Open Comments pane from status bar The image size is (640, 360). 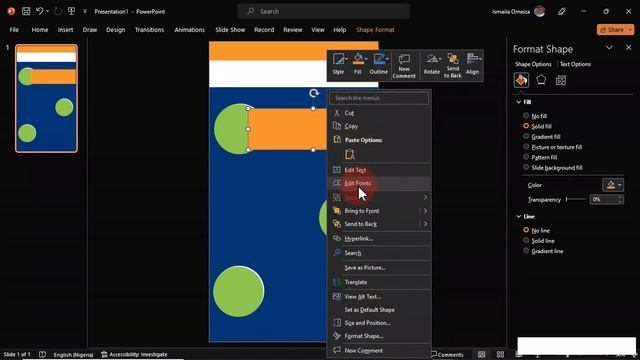pos(447,354)
